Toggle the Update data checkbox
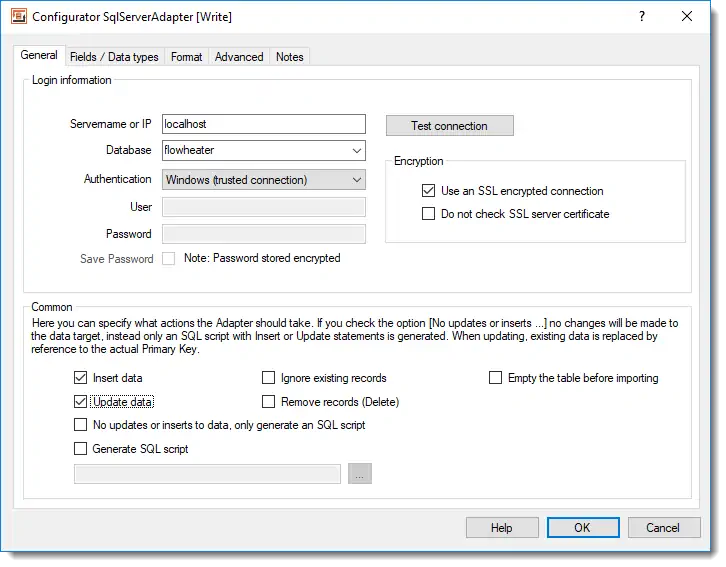Screen dimensions: 726x567 coord(81,402)
